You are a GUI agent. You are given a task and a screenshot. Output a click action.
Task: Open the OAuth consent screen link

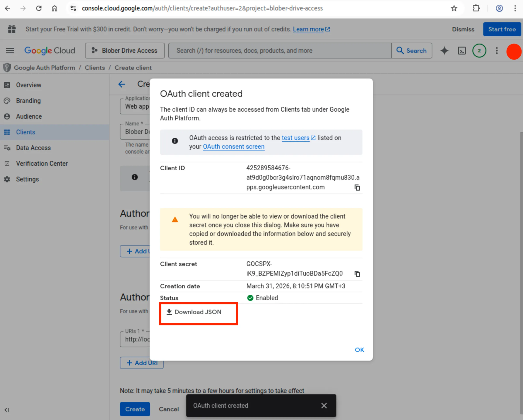pyautogui.click(x=233, y=147)
